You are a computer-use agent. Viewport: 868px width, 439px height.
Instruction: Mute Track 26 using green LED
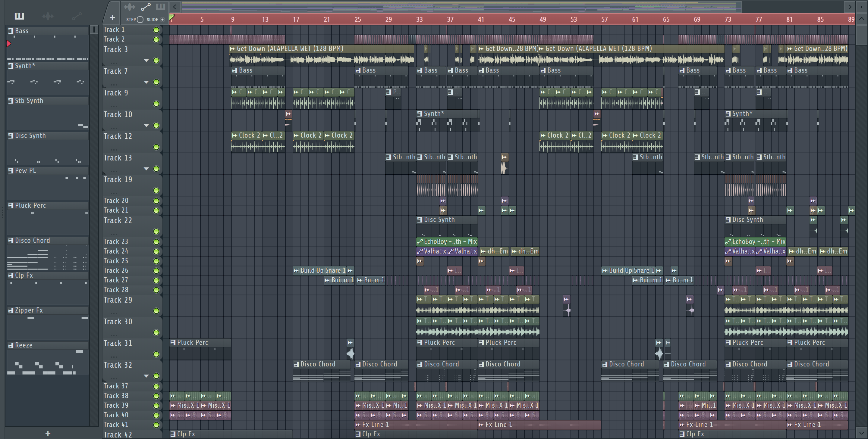click(156, 271)
